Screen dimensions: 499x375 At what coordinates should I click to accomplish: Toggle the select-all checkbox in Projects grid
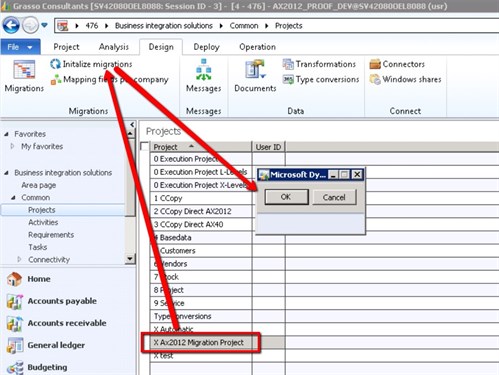pos(144,147)
